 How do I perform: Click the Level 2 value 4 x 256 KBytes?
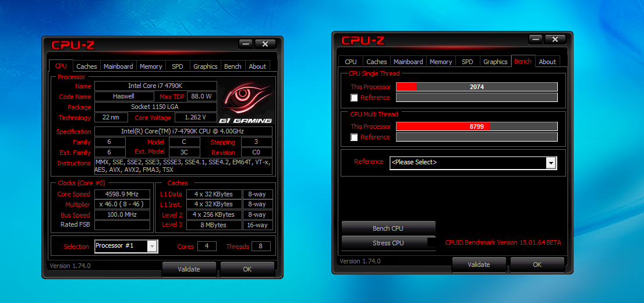pyautogui.click(x=214, y=214)
